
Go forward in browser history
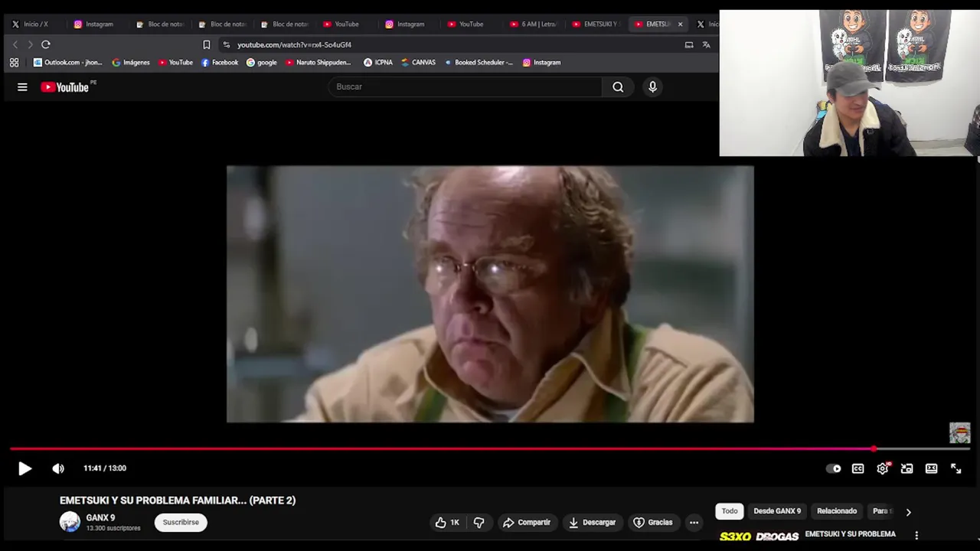(30, 44)
